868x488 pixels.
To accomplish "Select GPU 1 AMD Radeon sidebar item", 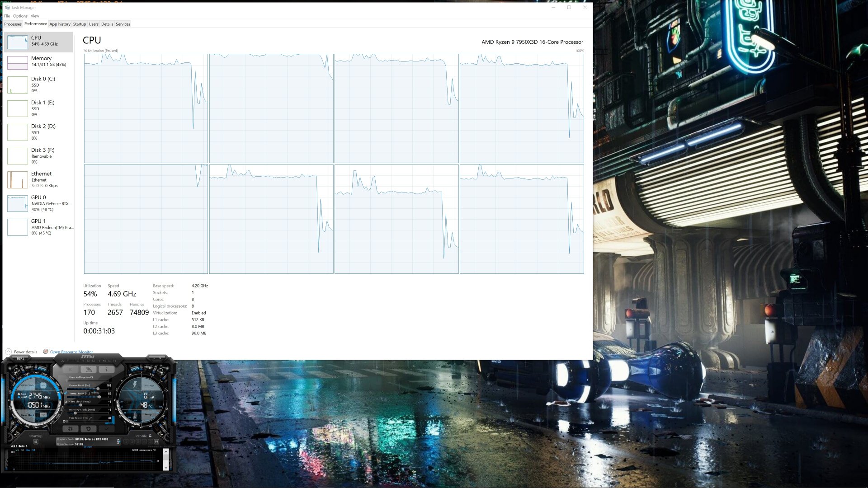I will pyautogui.click(x=39, y=226).
